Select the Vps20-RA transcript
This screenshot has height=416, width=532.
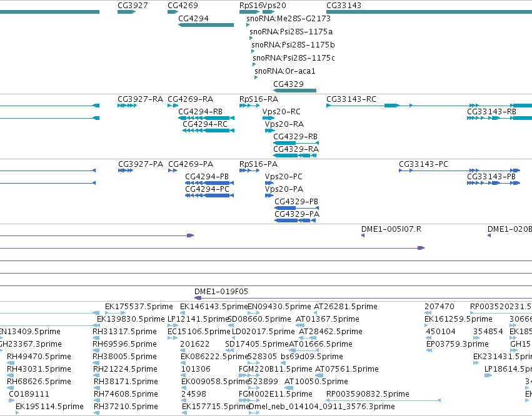tap(269, 131)
